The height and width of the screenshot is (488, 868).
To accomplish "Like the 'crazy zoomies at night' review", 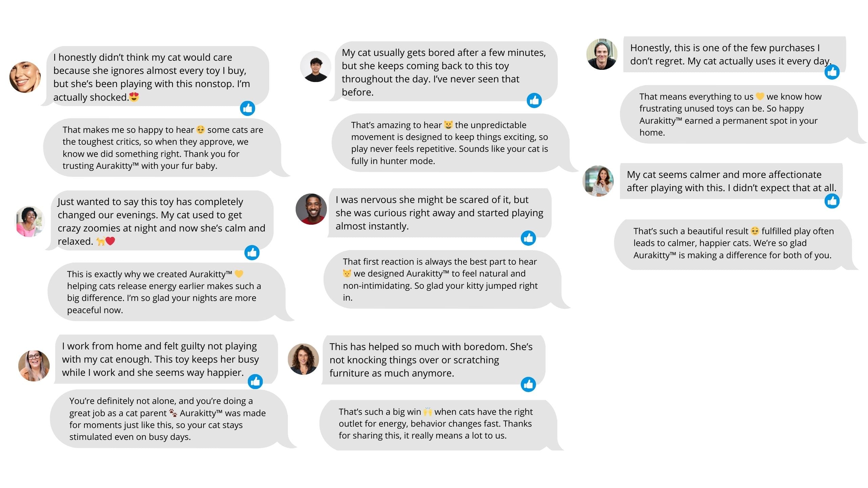I will coord(252,252).
